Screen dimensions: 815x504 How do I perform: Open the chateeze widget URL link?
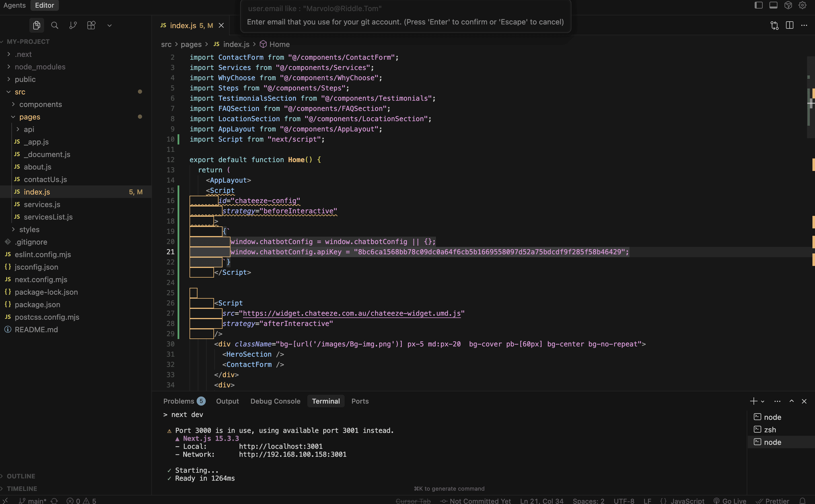click(351, 313)
